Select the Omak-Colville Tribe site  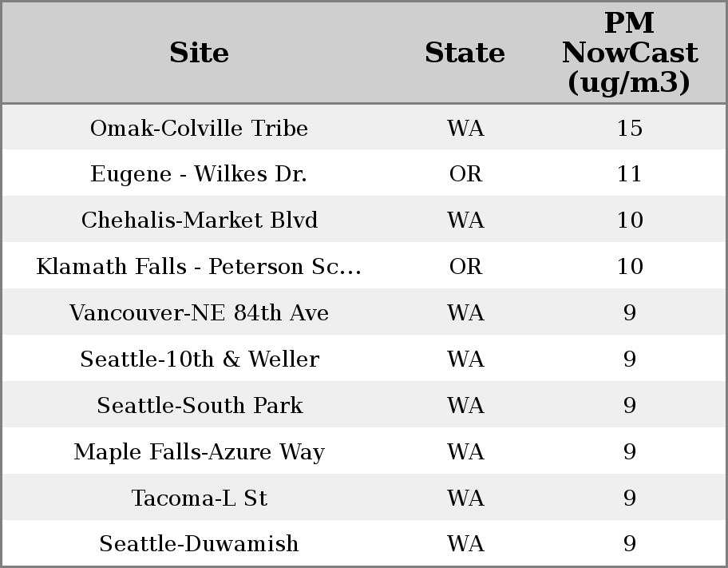199,129
